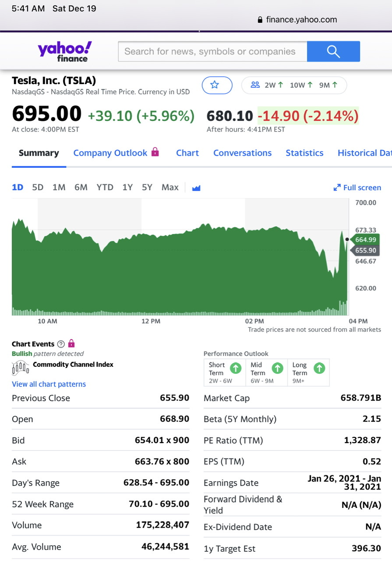
Task: Select the 5D chart range
Action: pyautogui.click(x=38, y=188)
